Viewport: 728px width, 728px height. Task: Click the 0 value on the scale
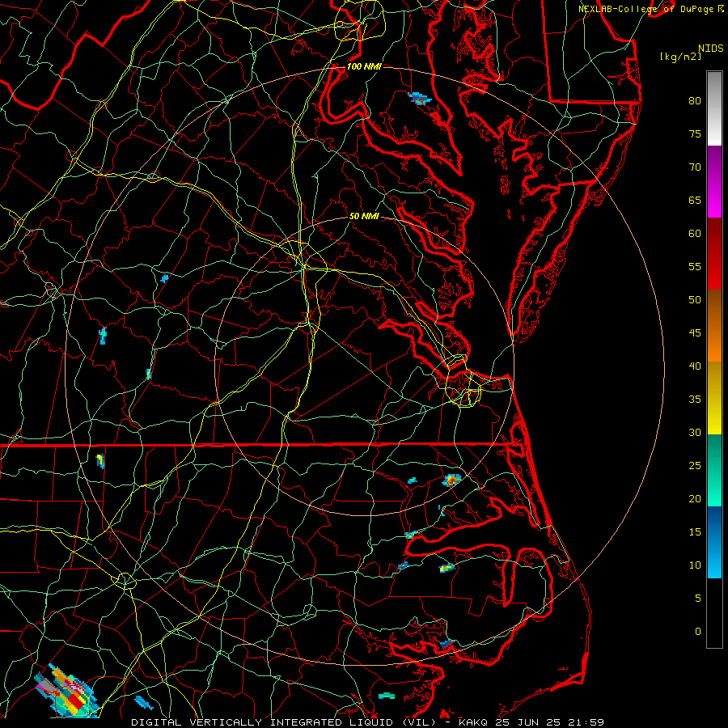click(698, 632)
